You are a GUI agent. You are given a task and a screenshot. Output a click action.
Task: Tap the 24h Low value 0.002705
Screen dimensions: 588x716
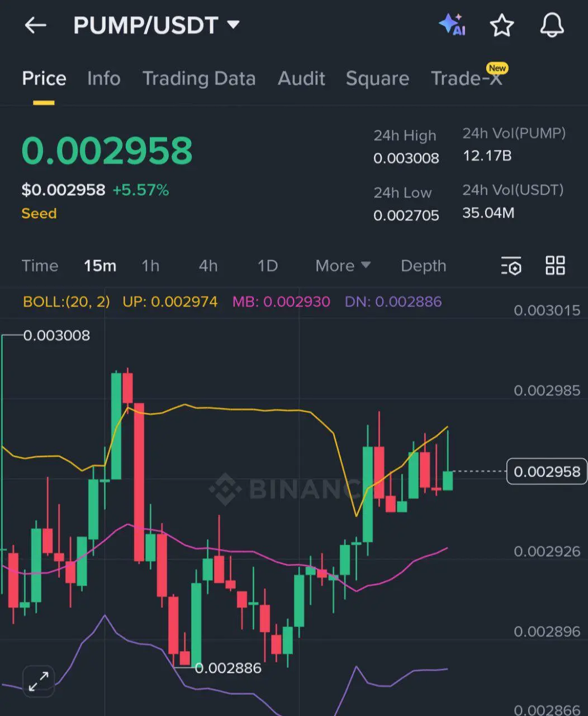click(x=406, y=215)
